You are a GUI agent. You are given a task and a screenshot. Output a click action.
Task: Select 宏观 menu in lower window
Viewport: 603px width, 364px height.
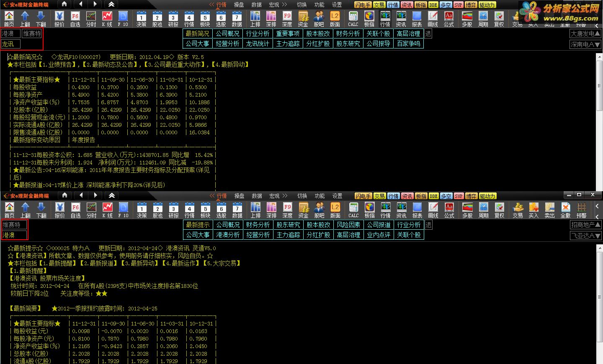[275, 196]
